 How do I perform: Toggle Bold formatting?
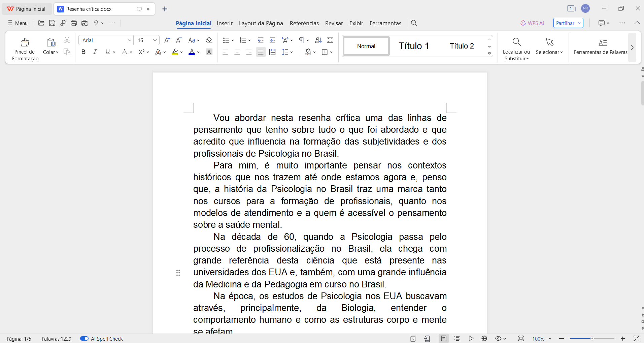pos(83,52)
